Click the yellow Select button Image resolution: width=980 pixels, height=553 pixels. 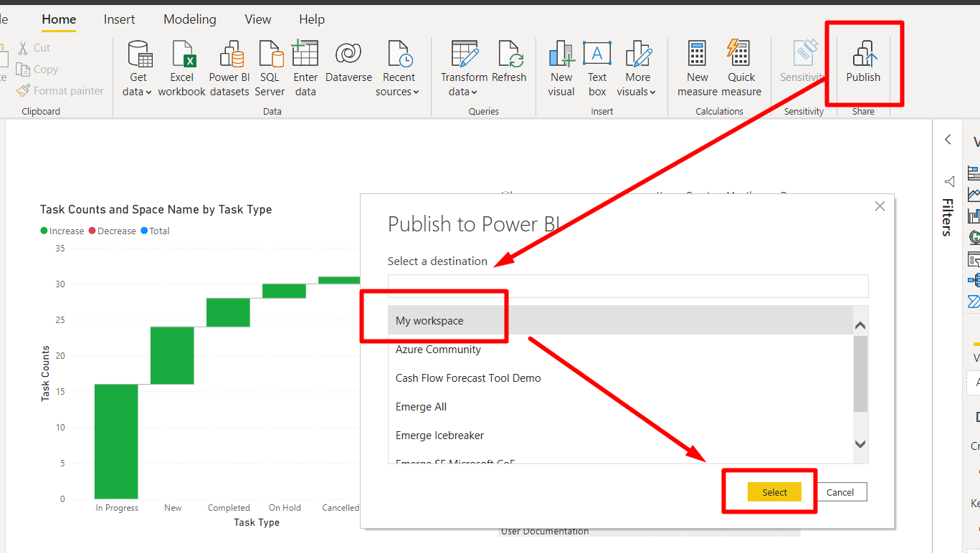(x=774, y=492)
